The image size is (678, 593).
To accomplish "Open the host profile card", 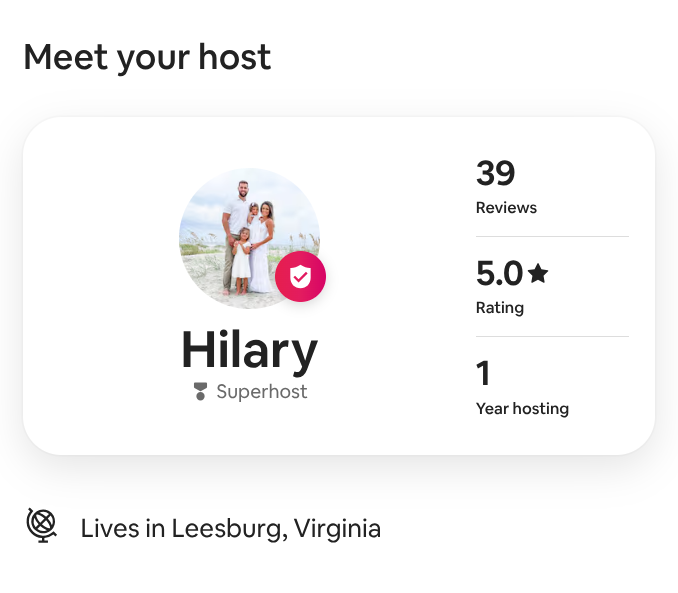I will pos(339,285).
